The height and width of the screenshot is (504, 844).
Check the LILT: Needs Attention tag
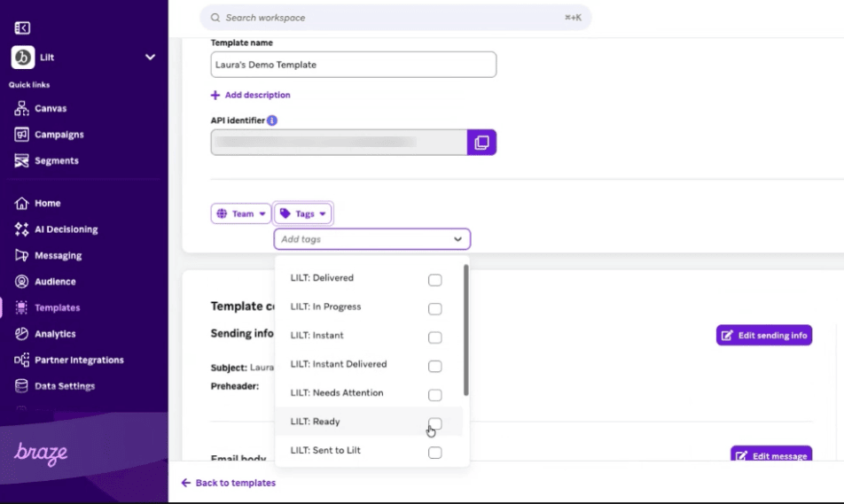[435, 395]
